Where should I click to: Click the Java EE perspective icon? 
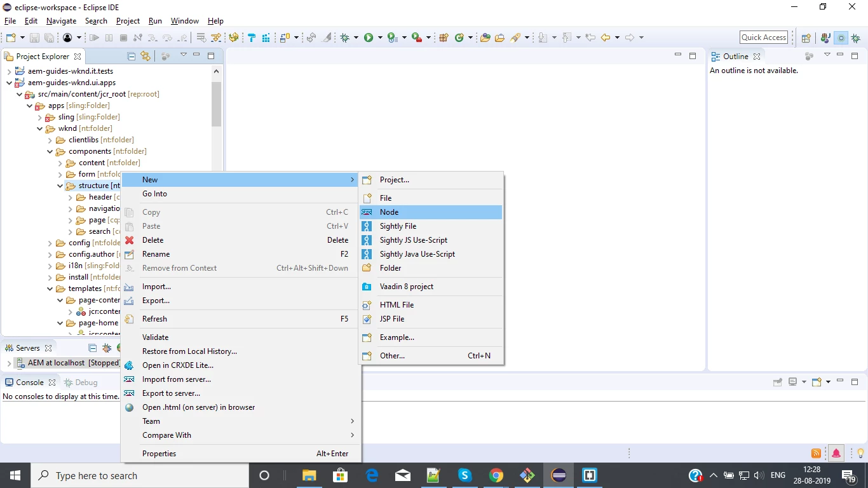click(x=825, y=37)
